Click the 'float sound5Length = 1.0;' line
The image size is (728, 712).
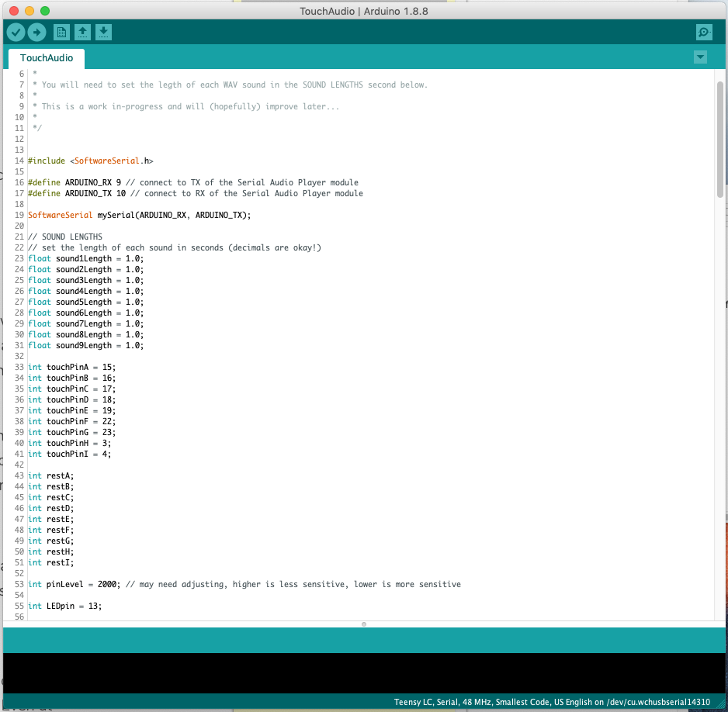pyautogui.click(x=86, y=302)
